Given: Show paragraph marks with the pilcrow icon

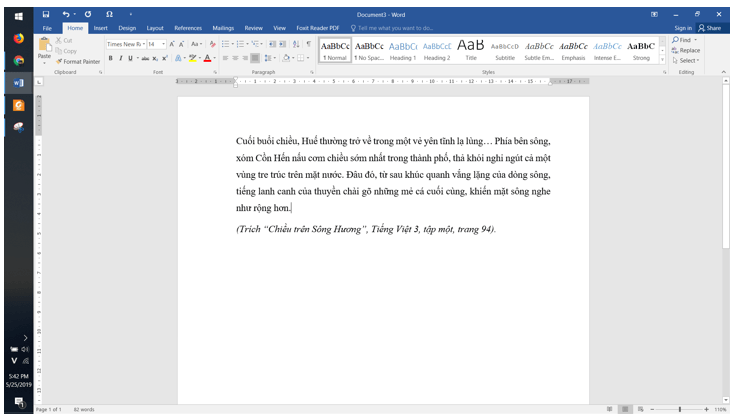Looking at the screenshot, I should pos(308,44).
